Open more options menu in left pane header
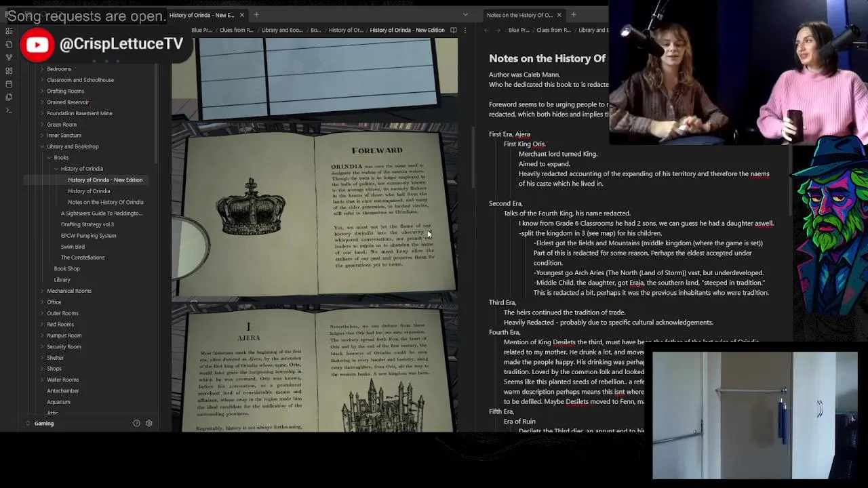This screenshot has width=868, height=488. point(466,30)
